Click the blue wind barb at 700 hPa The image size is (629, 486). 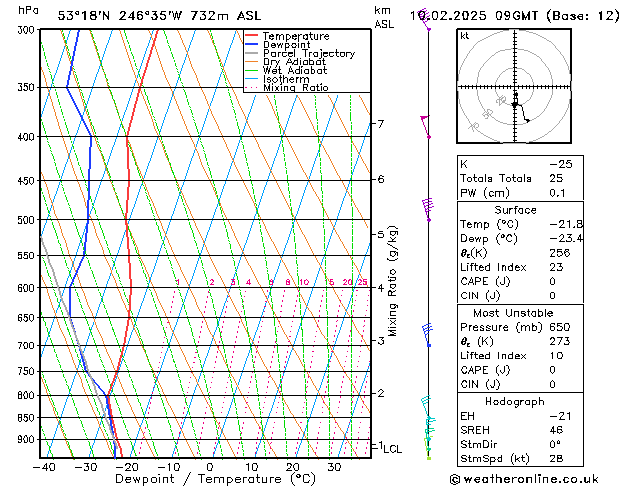tap(427, 335)
